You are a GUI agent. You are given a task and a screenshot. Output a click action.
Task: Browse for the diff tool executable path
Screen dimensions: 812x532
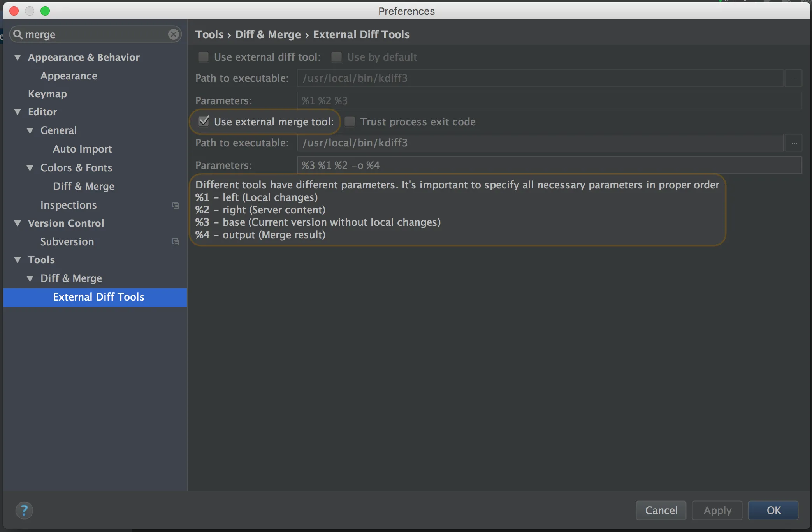point(794,79)
